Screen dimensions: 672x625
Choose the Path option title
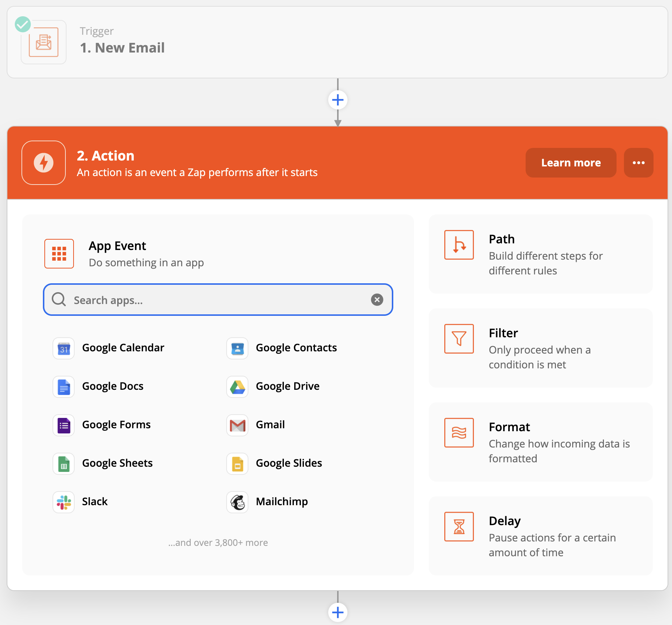pos(502,239)
